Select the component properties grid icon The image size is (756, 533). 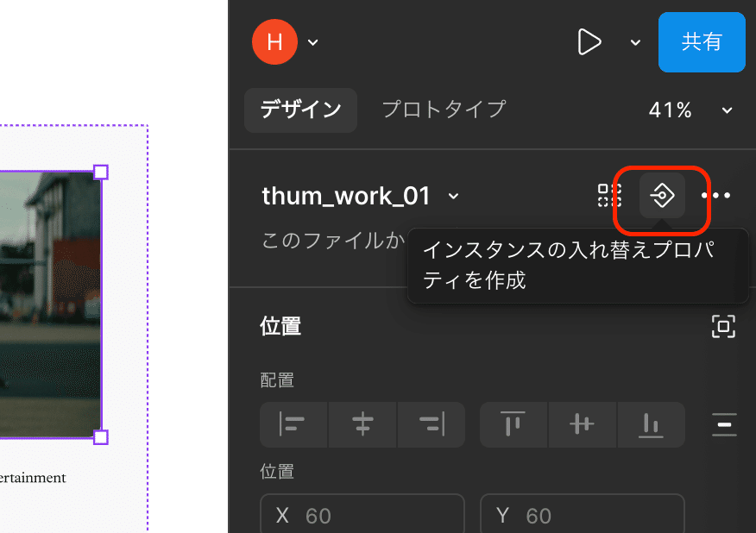coord(608,196)
